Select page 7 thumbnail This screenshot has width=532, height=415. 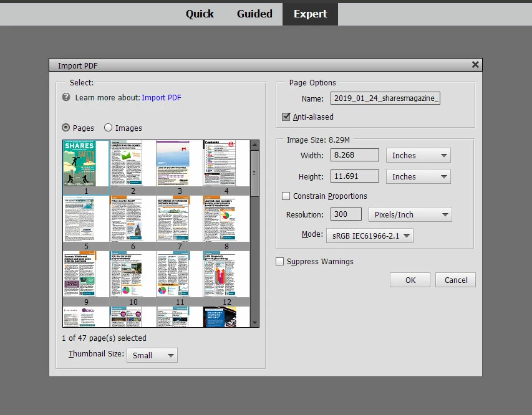click(x=180, y=223)
